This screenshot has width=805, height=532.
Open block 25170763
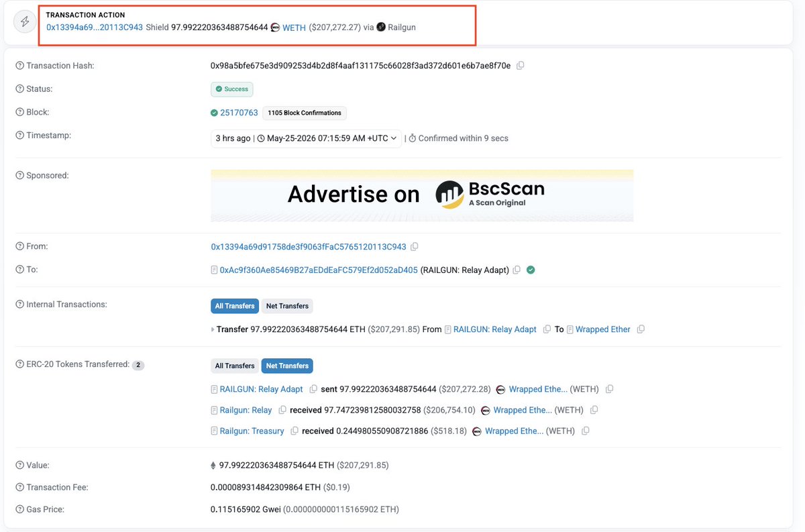239,113
